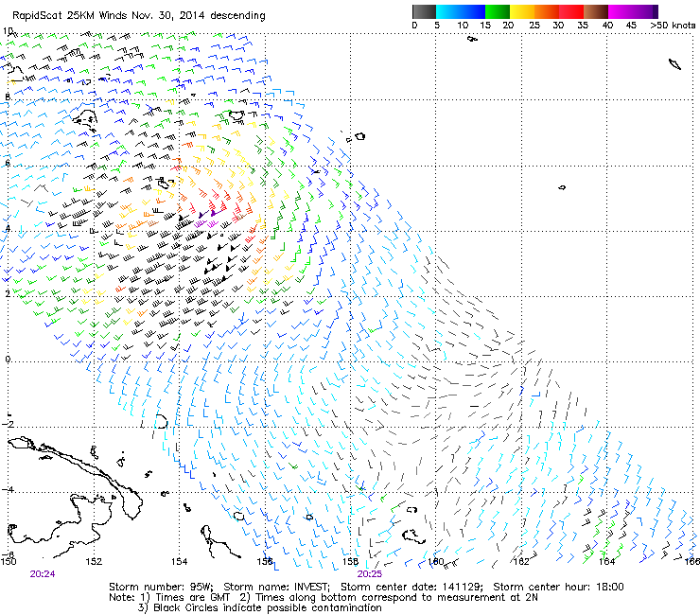The width and height of the screenshot is (700, 615).
Task: Click the '-4' latitude axis label
Action: (8, 489)
